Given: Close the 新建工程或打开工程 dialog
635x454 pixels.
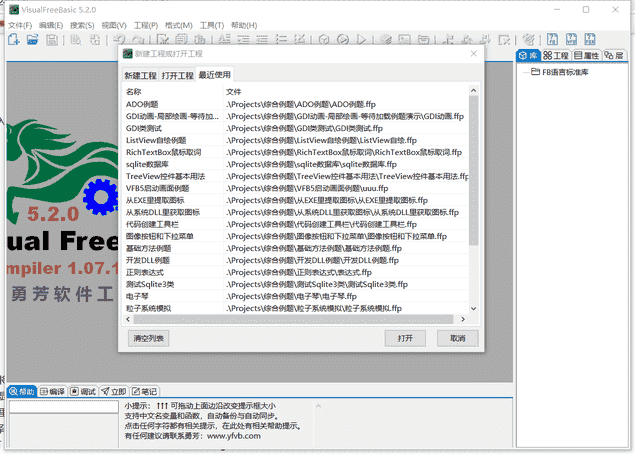Looking at the screenshot, I should pyautogui.click(x=474, y=53).
